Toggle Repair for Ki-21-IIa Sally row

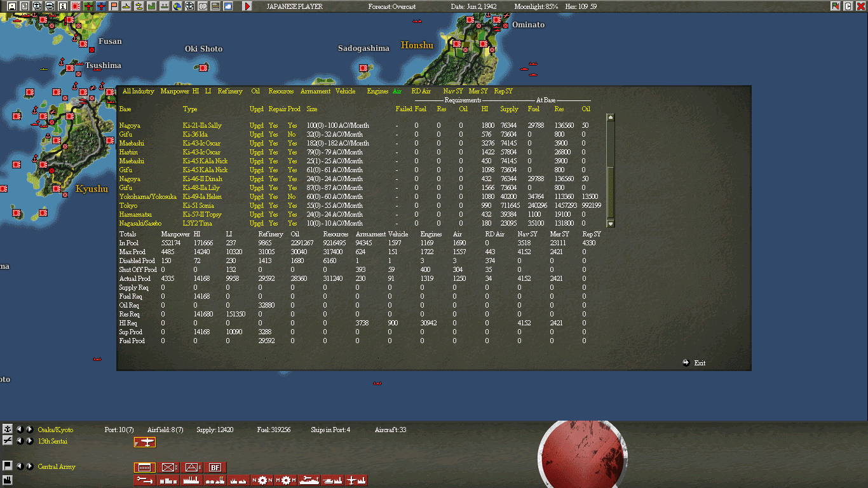point(273,126)
